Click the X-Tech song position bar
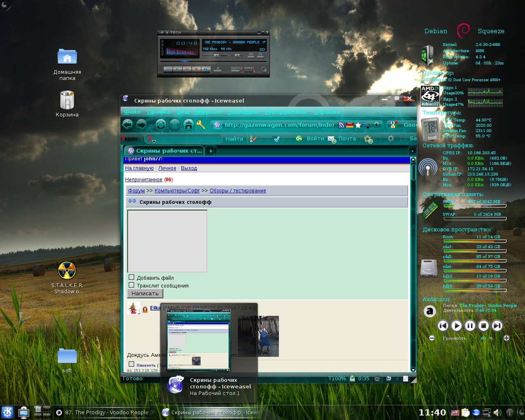The height and width of the screenshot is (420, 525). tap(213, 61)
